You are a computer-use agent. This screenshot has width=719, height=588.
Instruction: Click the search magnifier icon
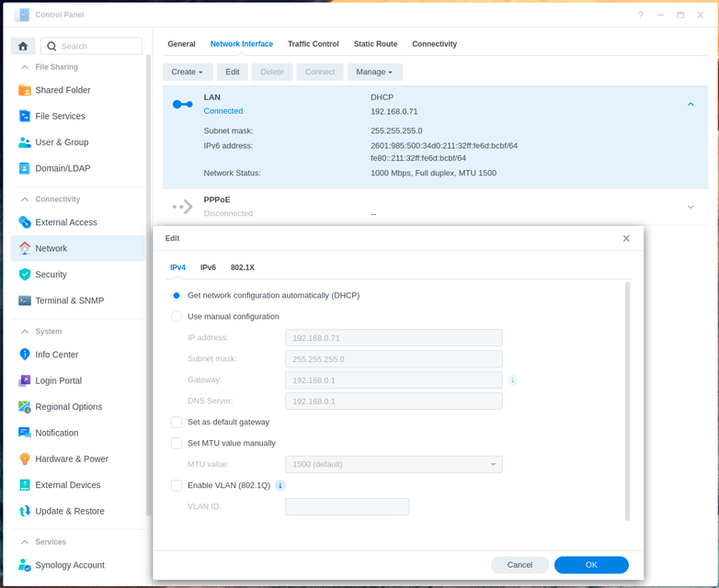[51, 46]
